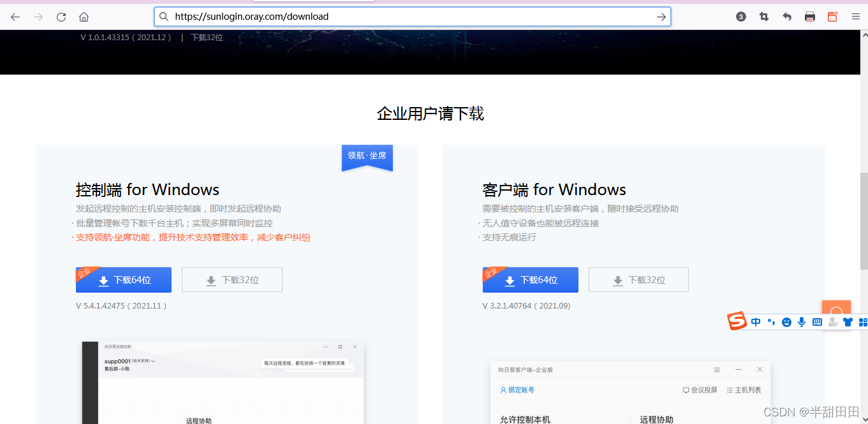Click version text V 1.0.1.43315

point(126,38)
